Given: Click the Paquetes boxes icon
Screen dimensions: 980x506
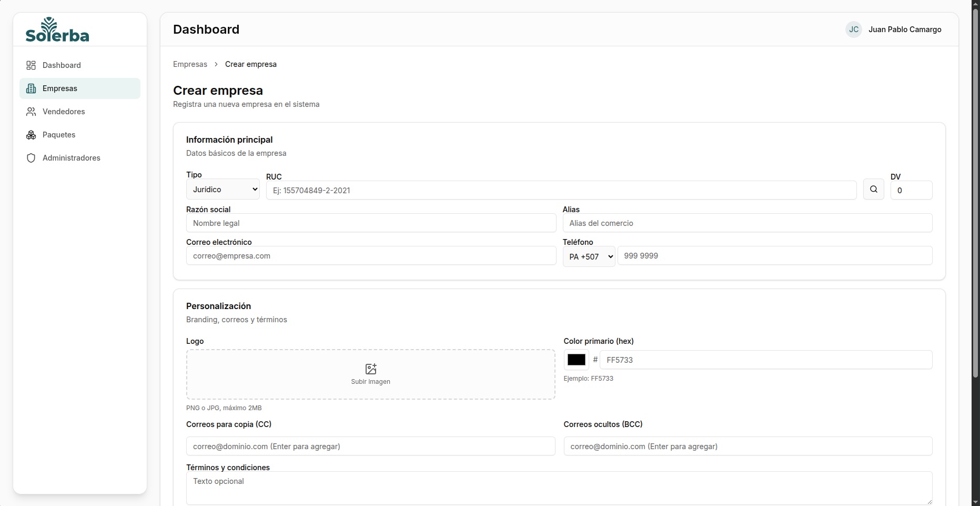Looking at the screenshot, I should (x=31, y=135).
